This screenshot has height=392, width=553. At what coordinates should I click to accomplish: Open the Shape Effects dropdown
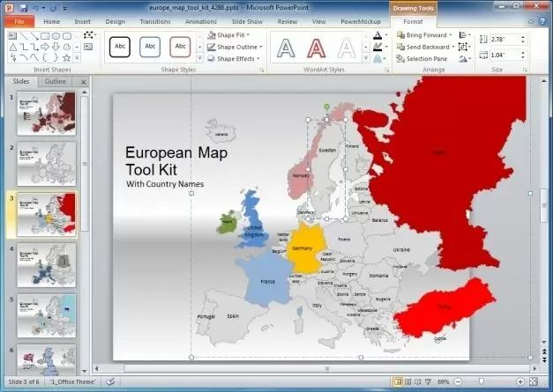(x=236, y=59)
